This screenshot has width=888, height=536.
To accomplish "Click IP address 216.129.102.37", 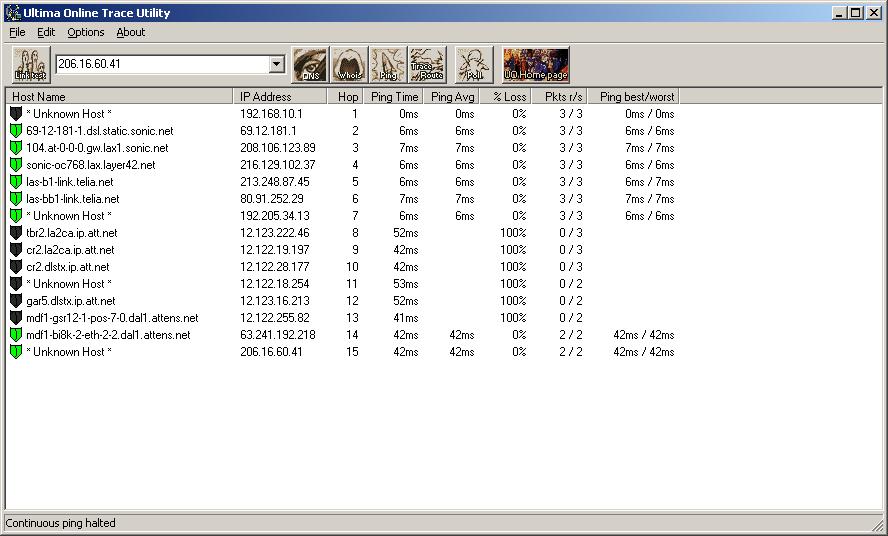I will point(278,165).
